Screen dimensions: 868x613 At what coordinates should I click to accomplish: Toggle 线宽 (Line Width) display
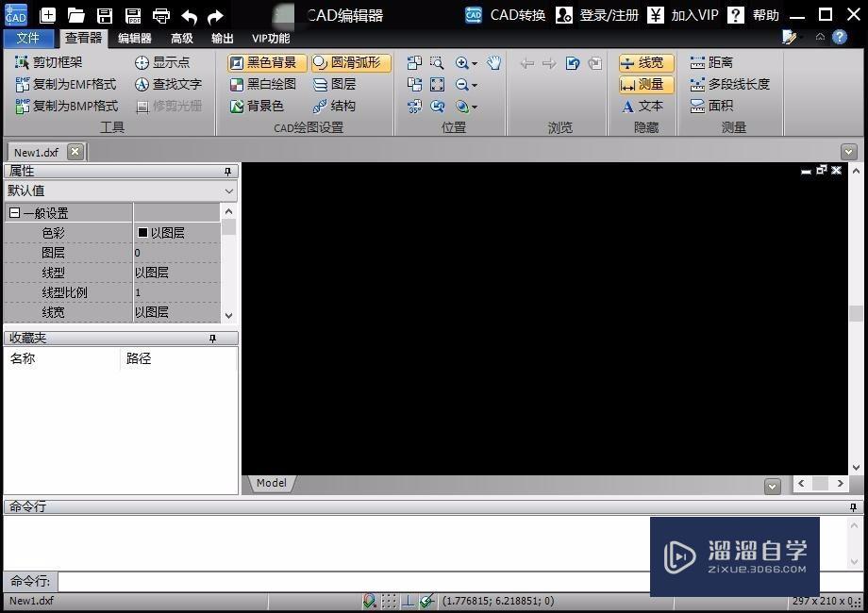click(x=645, y=62)
